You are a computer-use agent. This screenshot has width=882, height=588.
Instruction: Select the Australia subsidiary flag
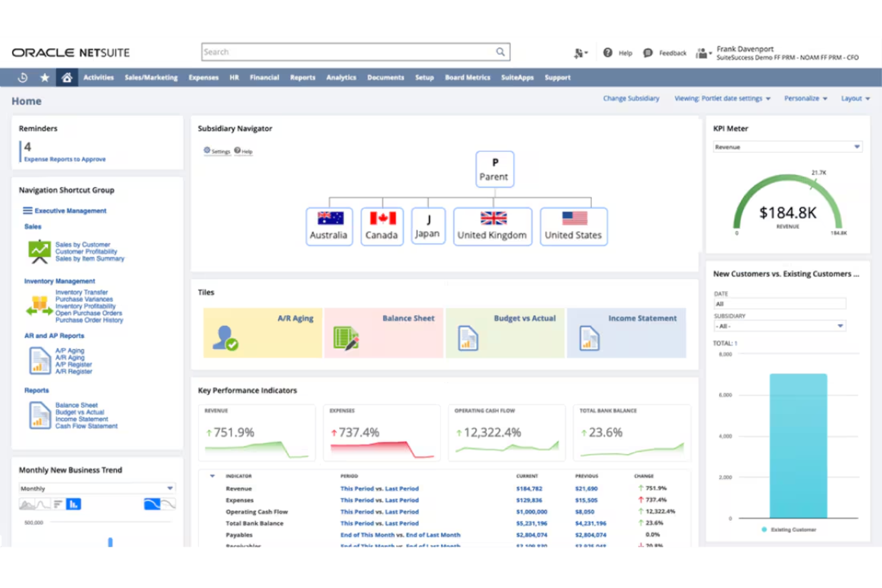[330, 218]
